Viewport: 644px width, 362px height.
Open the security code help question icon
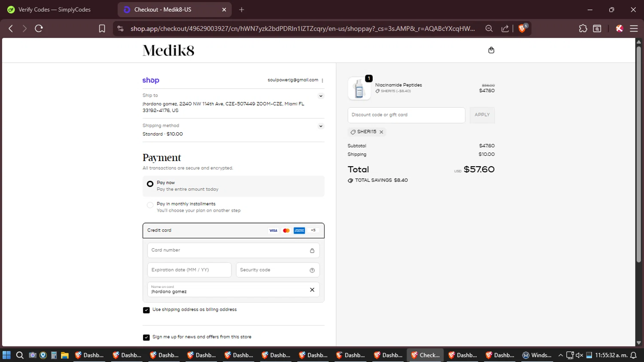[x=312, y=270]
